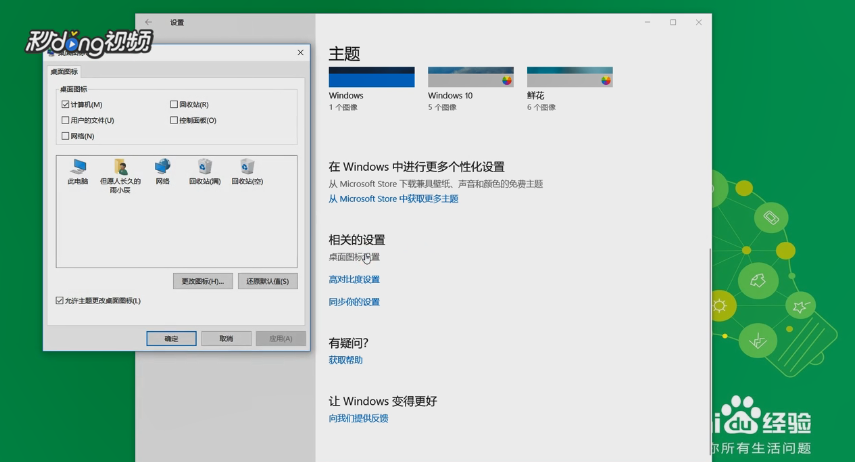855x462 pixels.
Task: Open 从 Microsoft Store 中获取更多主题 link
Action: click(x=393, y=199)
